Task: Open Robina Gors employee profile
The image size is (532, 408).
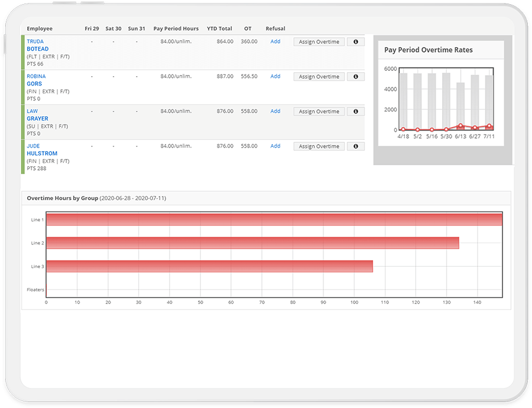Action: click(36, 80)
